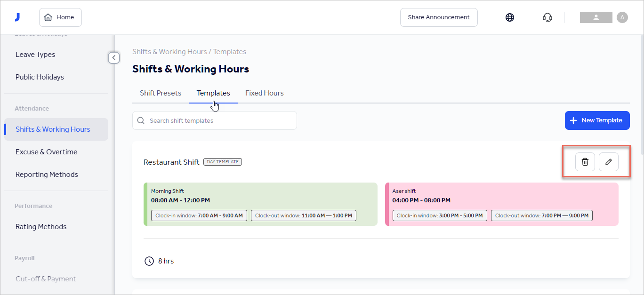Image resolution: width=644 pixels, height=295 pixels.
Task: Open the A user avatar menu
Action: click(x=622, y=17)
